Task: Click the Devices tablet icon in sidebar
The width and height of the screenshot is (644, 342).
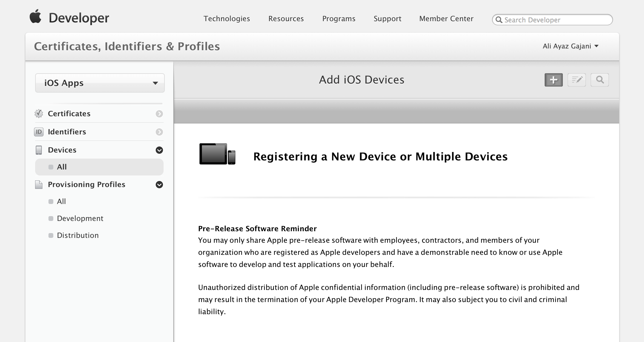Action: (x=39, y=150)
